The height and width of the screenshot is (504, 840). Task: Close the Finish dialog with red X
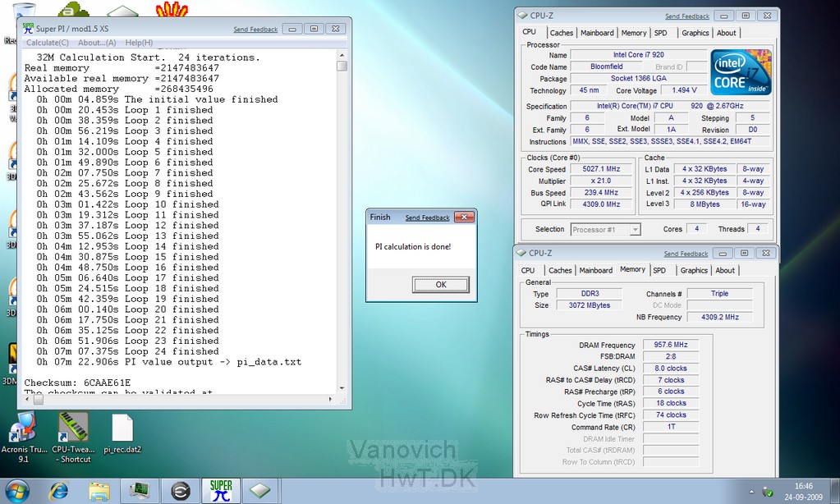click(464, 217)
